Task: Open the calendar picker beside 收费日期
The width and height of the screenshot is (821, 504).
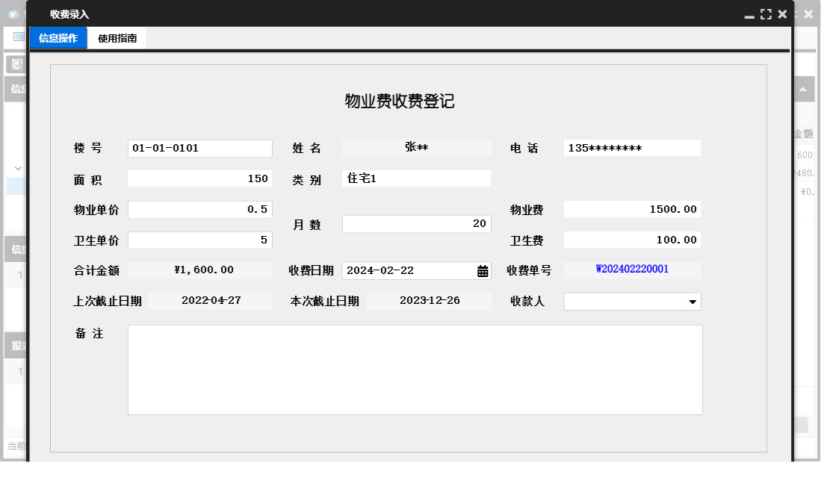Action: coord(483,270)
